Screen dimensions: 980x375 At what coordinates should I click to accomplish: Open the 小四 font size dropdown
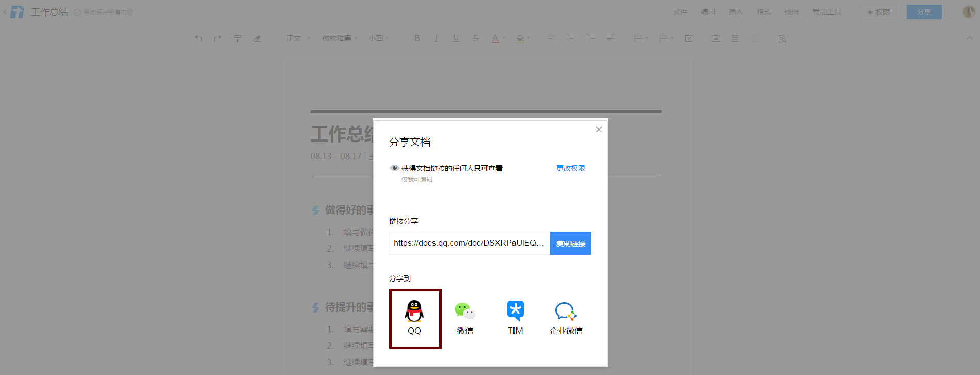coord(378,38)
